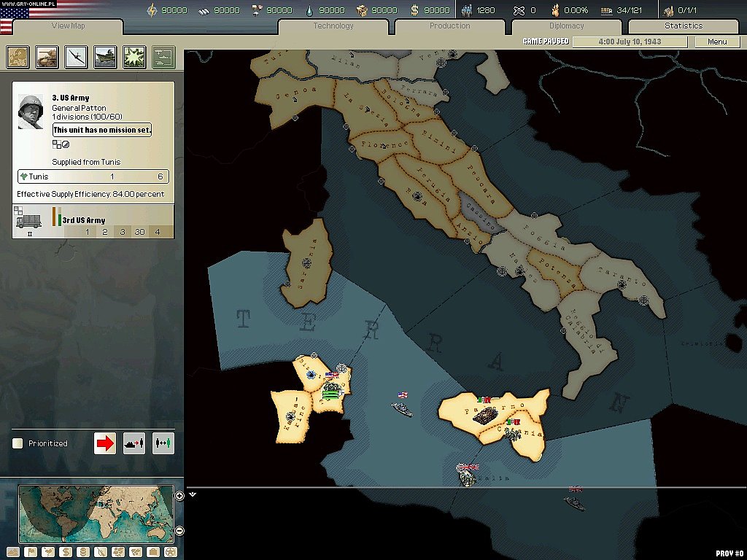Switch to the Technology tab
747x560 pixels.
[333, 26]
